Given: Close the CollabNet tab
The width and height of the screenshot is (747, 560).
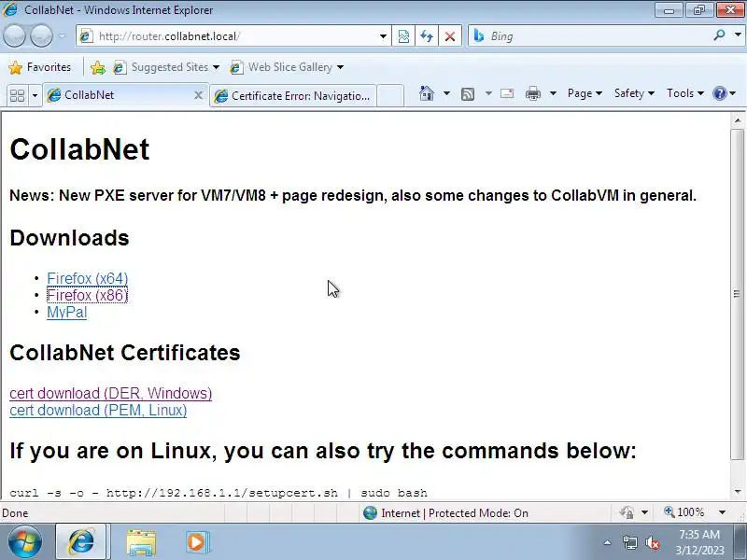Looking at the screenshot, I should pos(198,95).
